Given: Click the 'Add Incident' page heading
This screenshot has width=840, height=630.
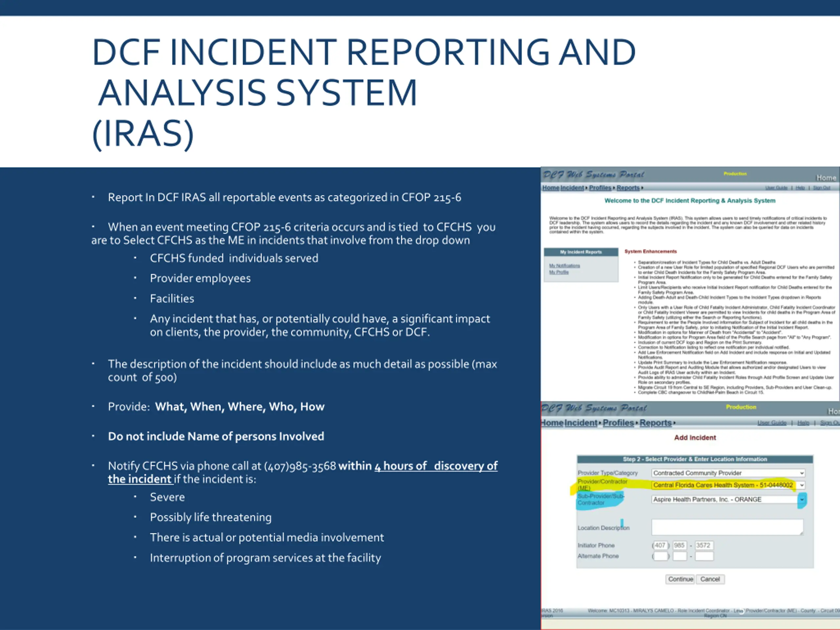Looking at the screenshot, I should (695, 437).
